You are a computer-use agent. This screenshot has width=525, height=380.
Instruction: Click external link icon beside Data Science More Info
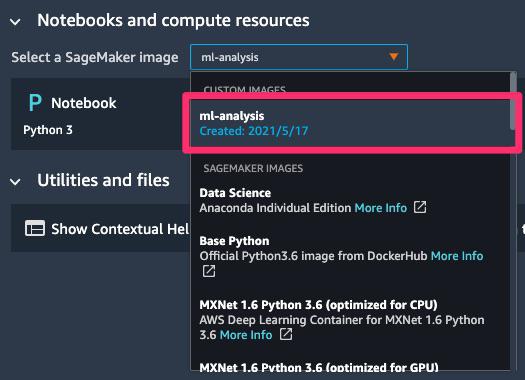click(420, 207)
